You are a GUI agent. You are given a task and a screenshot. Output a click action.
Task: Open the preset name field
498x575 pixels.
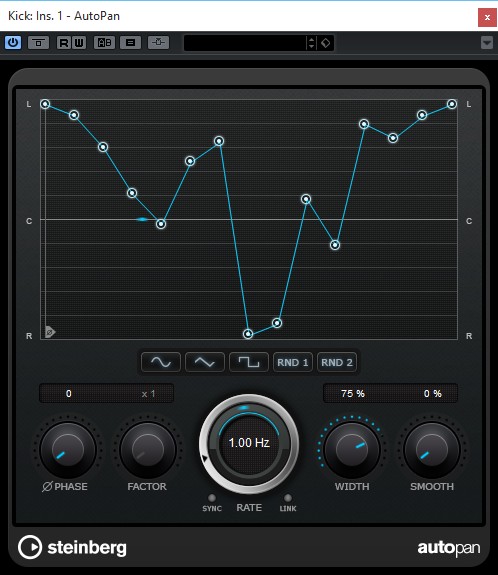click(245, 43)
